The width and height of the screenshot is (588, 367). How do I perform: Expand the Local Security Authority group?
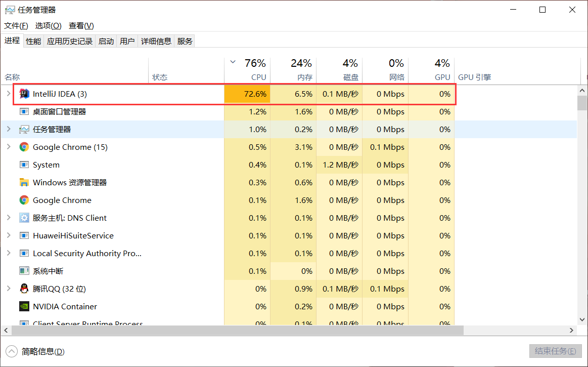[x=9, y=253]
